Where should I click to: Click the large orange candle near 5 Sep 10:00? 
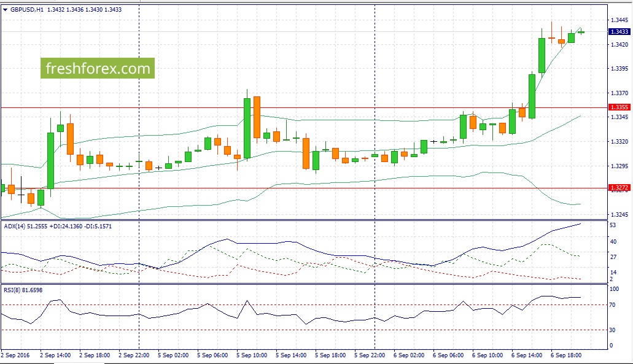pyautogui.click(x=257, y=117)
